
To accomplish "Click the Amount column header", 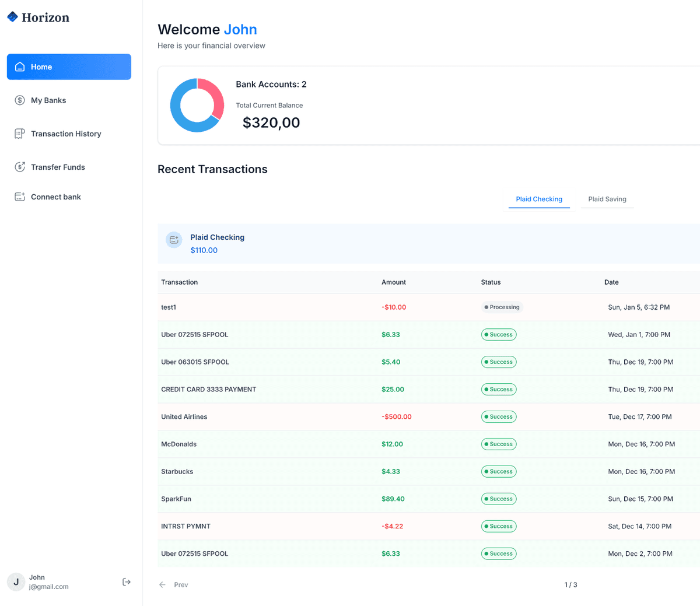I will (x=394, y=282).
